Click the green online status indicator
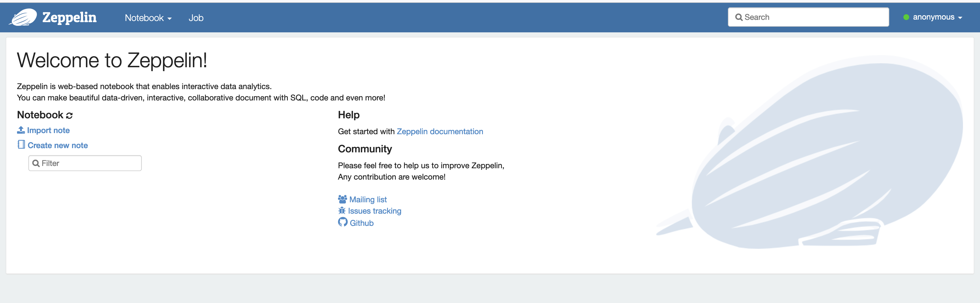Screen dimensions: 980x303 click(907, 17)
